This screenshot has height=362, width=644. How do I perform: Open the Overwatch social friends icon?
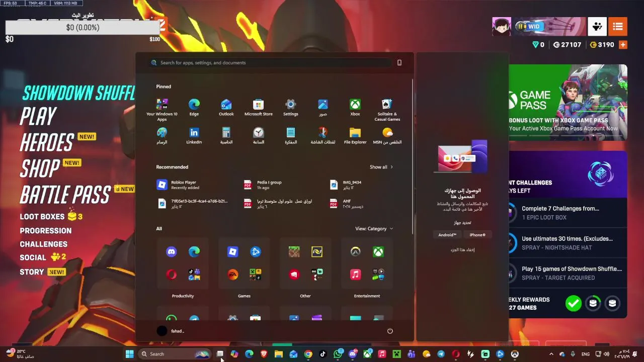pos(597,27)
